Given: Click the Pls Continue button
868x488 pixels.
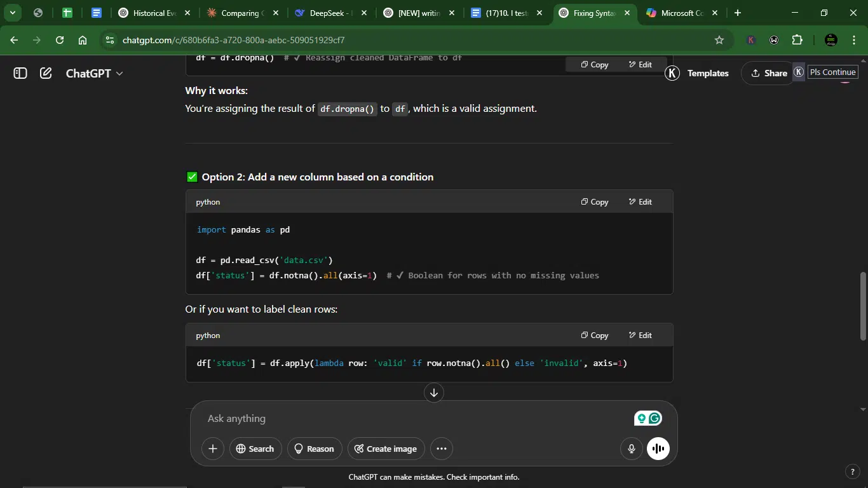Looking at the screenshot, I should (832, 72).
